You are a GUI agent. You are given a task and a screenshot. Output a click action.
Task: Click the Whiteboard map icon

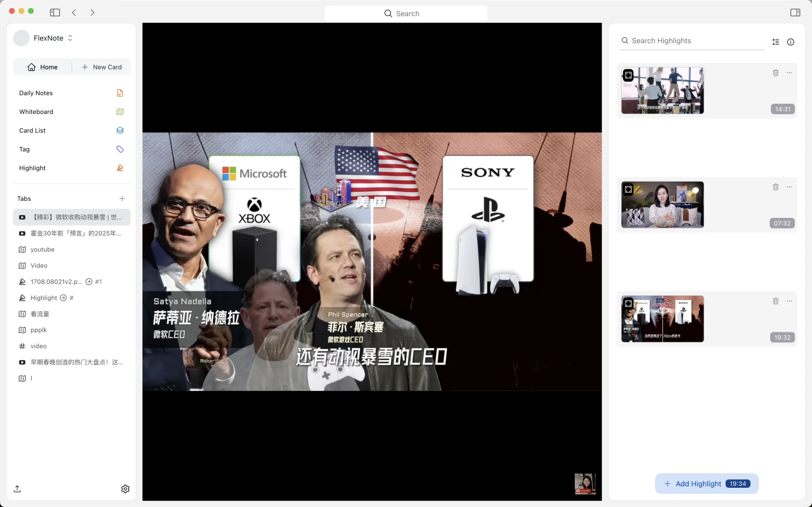point(120,112)
